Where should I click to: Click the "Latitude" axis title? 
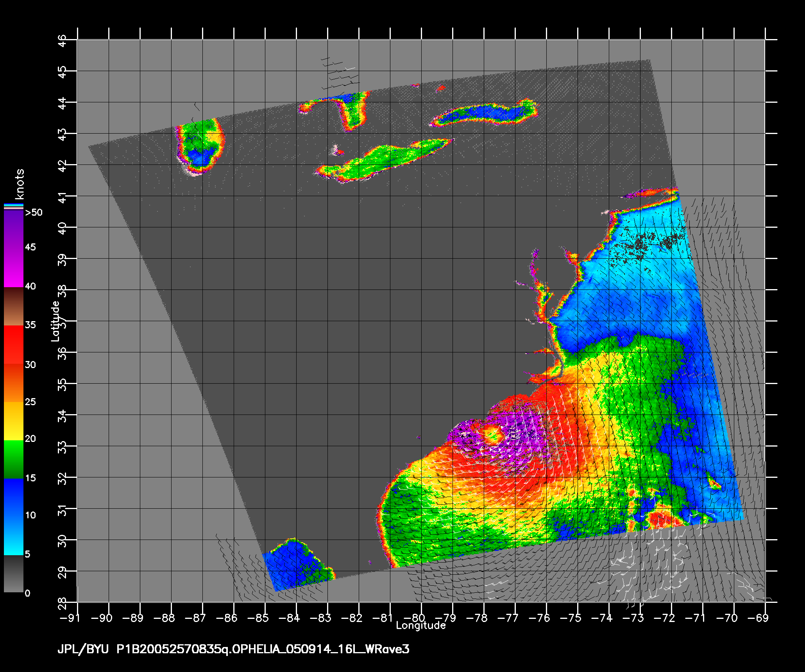click(55, 321)
